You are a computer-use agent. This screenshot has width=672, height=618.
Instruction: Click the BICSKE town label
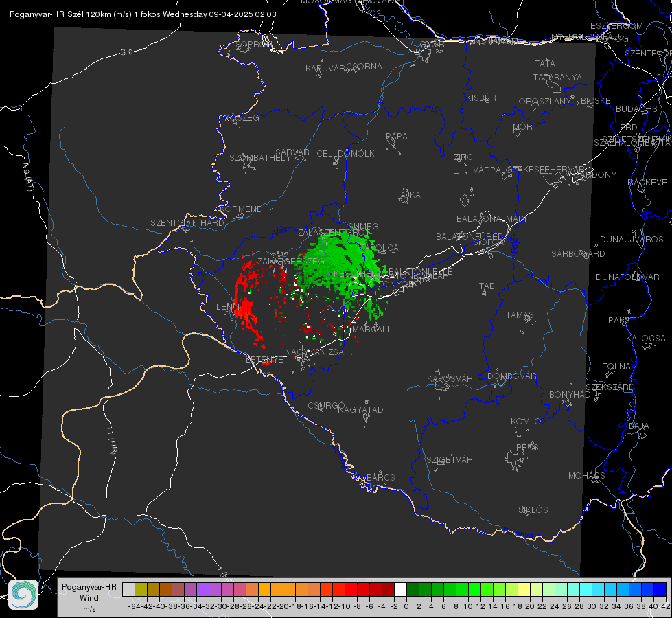pyautogui.click(x=596, y=101)
